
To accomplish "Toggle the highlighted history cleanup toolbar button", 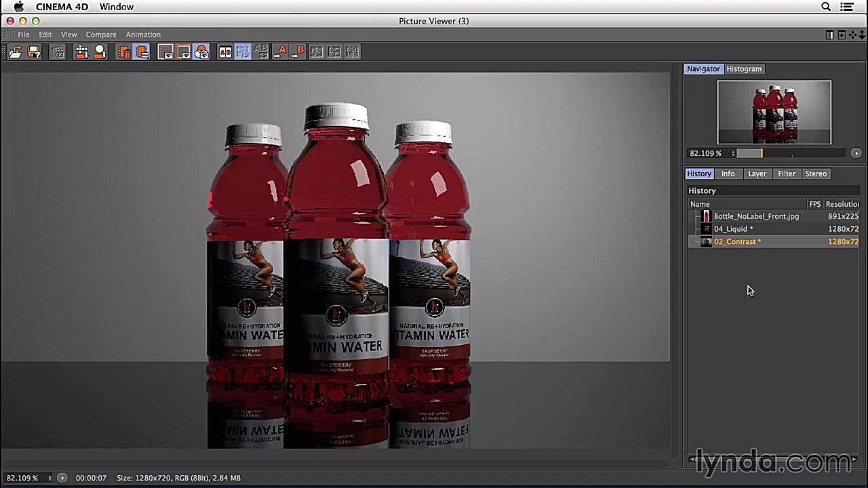I will 142,52.
